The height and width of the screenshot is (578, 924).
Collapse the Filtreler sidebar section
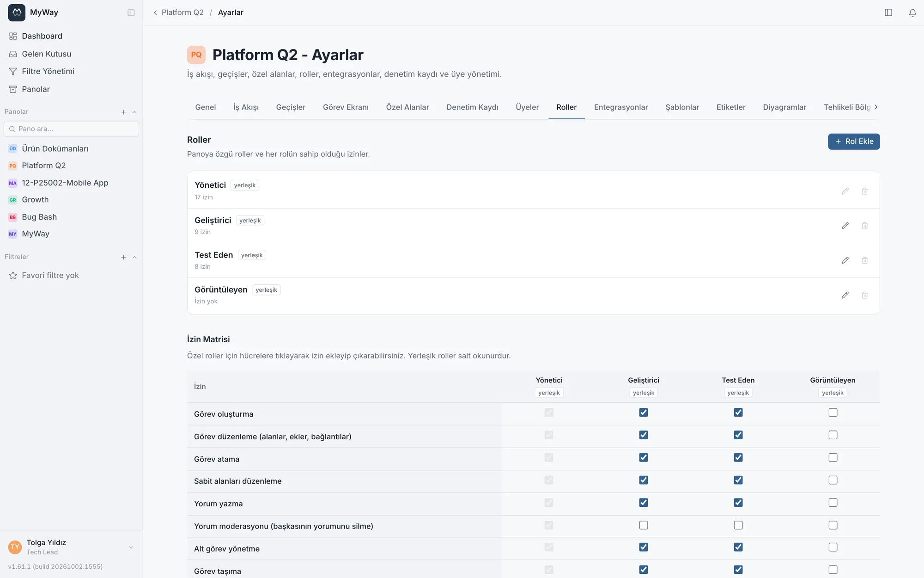click(134, 257)
